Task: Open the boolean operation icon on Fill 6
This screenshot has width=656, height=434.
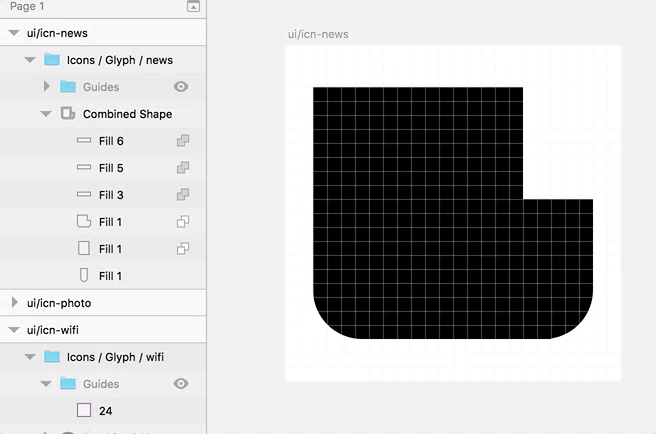Action: (x=183, y=141)
